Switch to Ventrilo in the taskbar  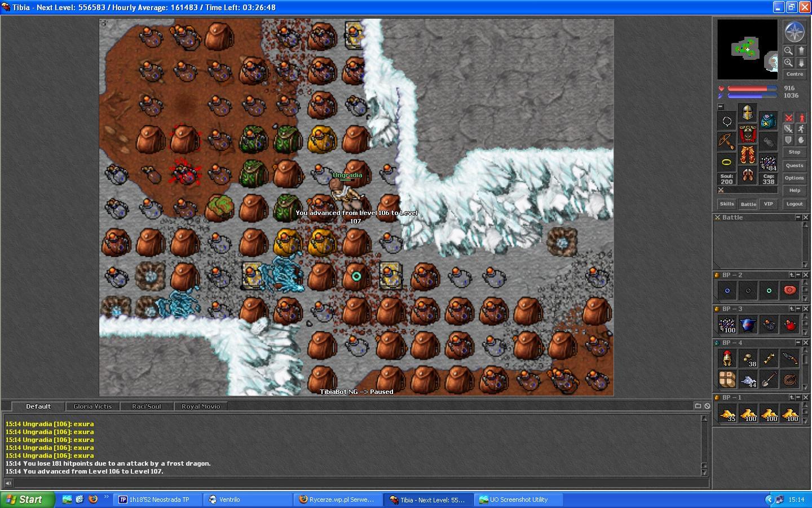tap(248, 500)
